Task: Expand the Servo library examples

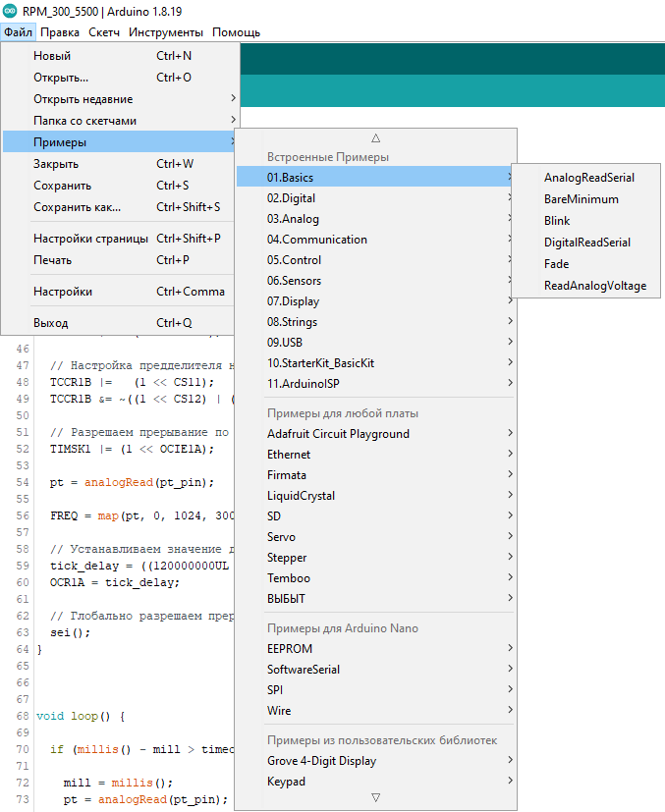Action: 281,537
